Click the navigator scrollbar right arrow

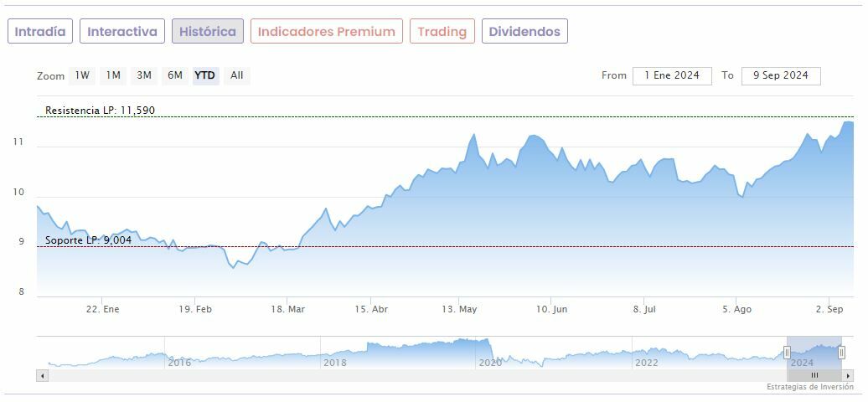[849, 376]
